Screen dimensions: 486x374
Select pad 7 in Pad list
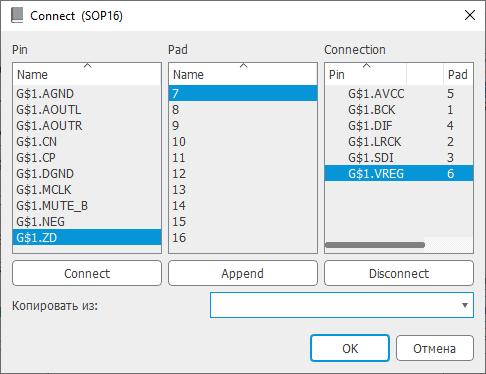(x=243, y=93)
